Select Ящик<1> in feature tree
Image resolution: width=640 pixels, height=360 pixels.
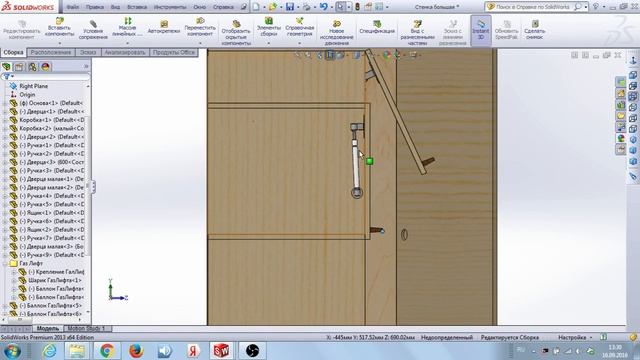[51, 213]
